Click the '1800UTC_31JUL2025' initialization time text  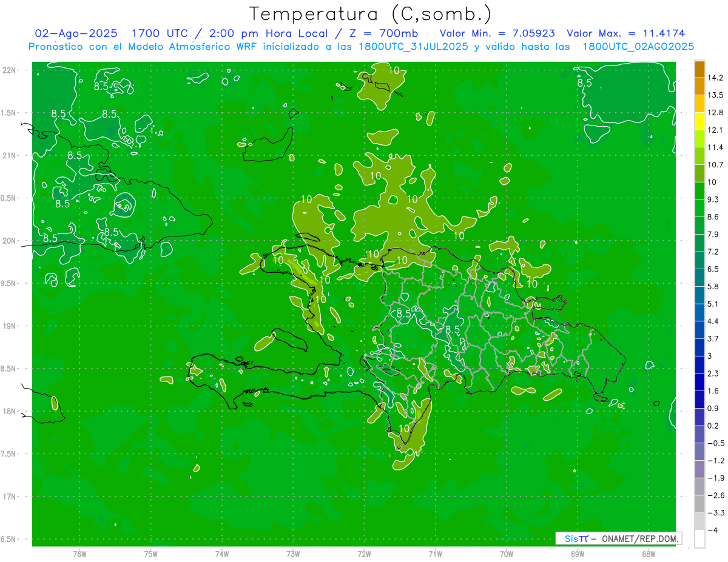413,47
